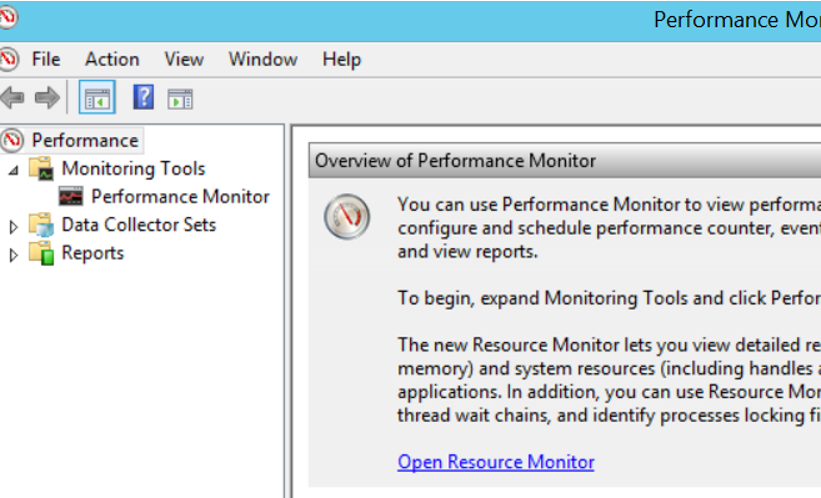
Task: Click the Open Resource Monitor link
Action: pos(496,462)
